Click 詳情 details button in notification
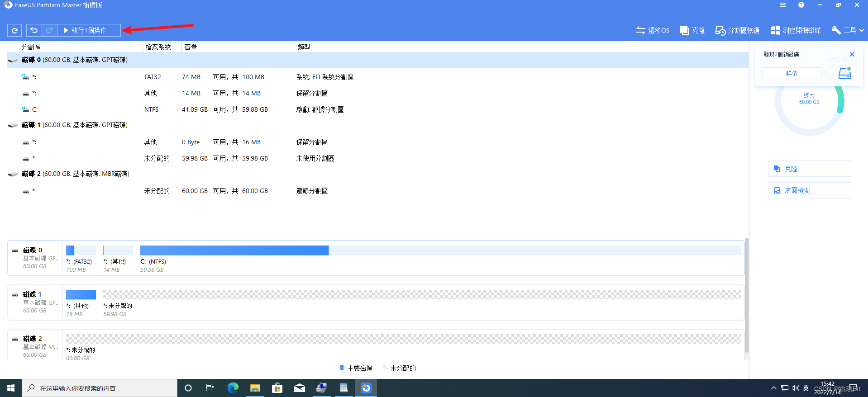The image size is (868, 397). [792, 73]
